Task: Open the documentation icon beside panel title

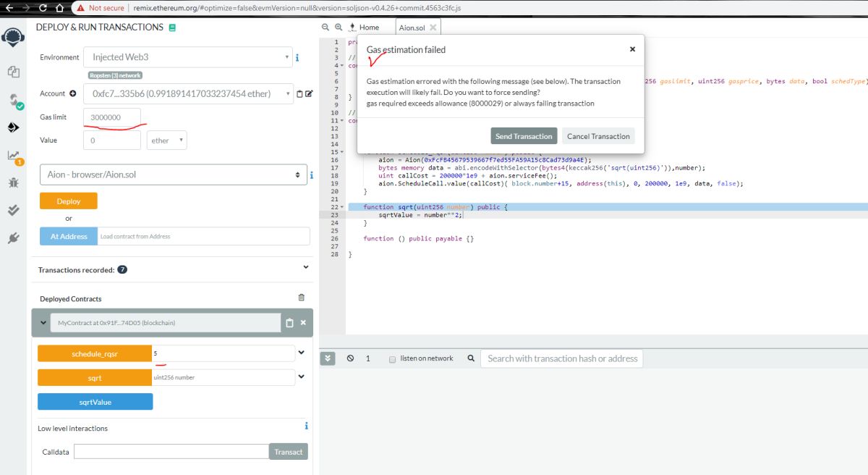Action: pos(172,28)
